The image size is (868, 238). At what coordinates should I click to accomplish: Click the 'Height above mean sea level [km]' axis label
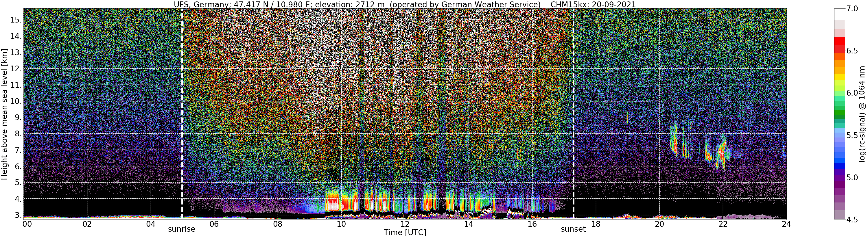click(x=4, y=114)
